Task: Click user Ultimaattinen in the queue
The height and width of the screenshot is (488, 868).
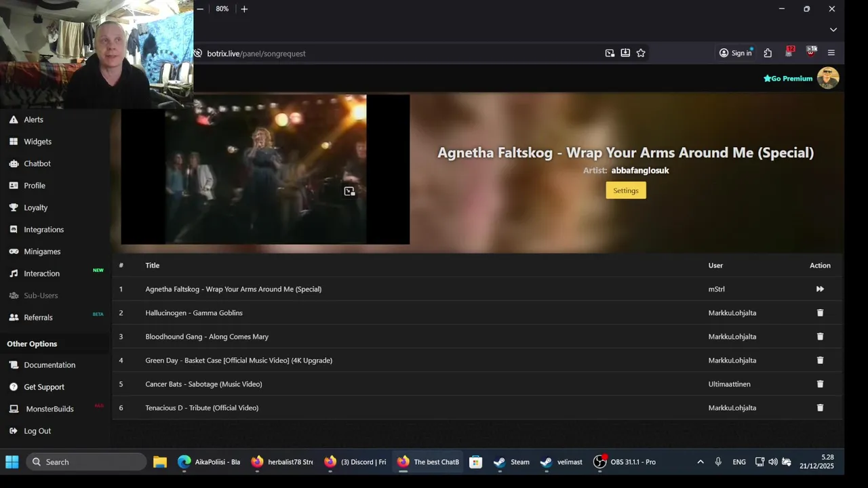Action: coord(730,384)
